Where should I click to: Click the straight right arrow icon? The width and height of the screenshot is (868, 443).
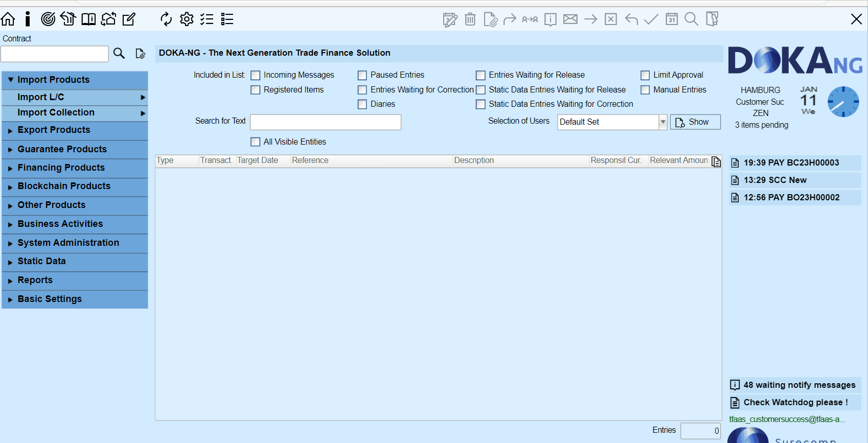(x=591, y=19)
